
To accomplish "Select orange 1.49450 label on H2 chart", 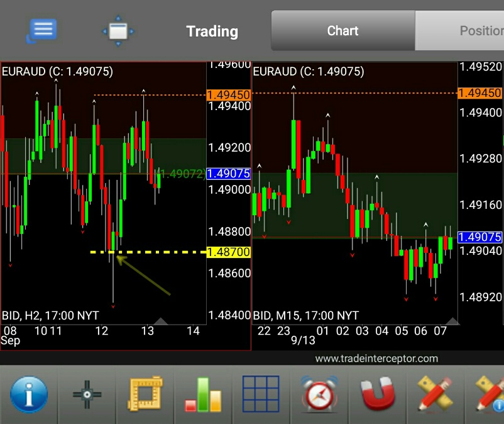I will click(228, 95).
